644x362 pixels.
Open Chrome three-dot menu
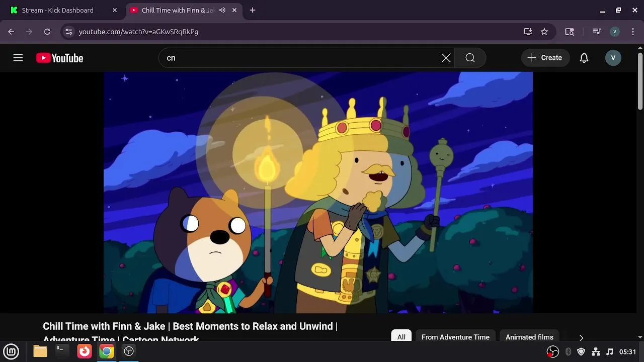tap(633, 32)
